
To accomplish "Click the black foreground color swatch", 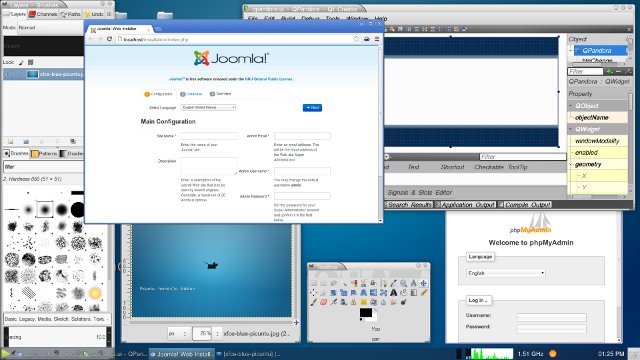I will pos(365,313).
